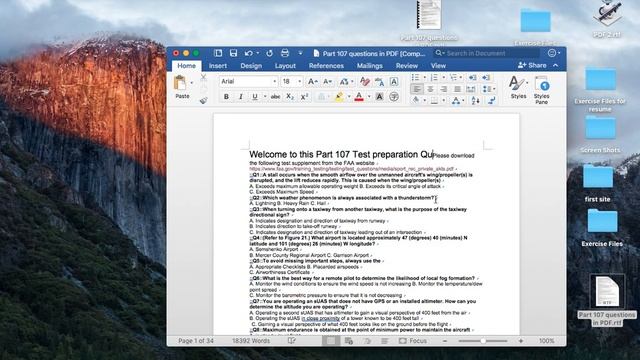The width and height of the screenshot is (640, 360).
Task: Collapse the ribbon with the chevron
Action: [x=556, y=65]
